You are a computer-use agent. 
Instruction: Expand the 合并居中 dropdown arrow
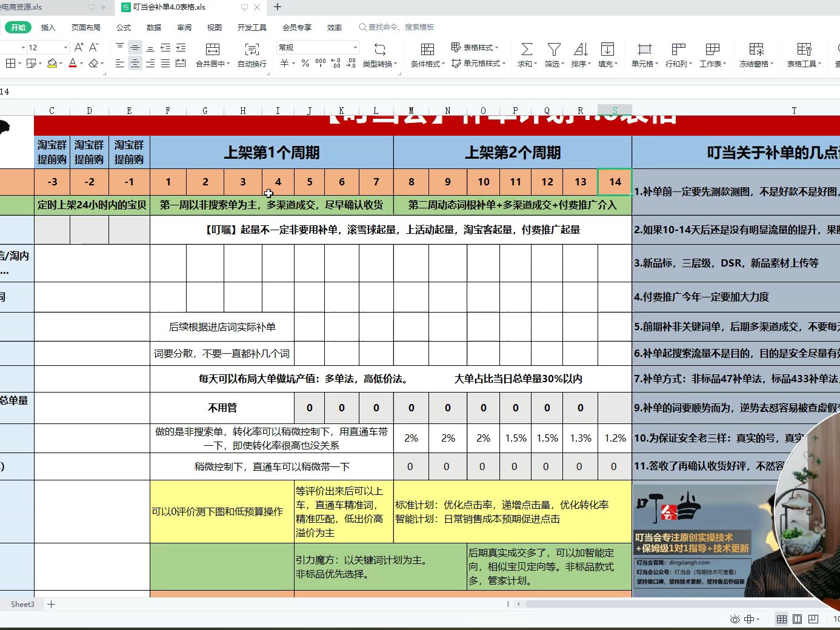click(228, 64)
